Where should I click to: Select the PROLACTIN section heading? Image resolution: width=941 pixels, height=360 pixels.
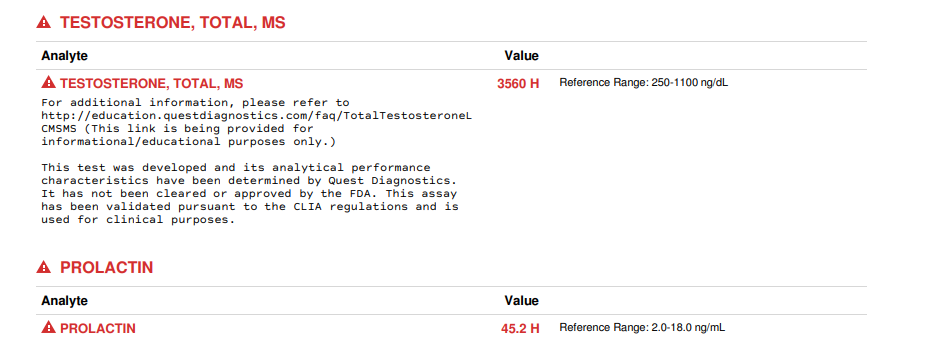coord(107,268)
